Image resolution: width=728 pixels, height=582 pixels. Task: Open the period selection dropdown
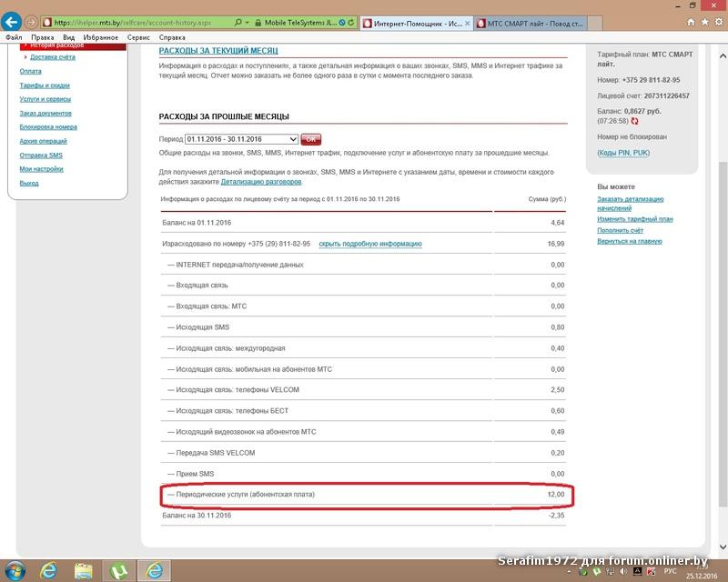(241, 139)
